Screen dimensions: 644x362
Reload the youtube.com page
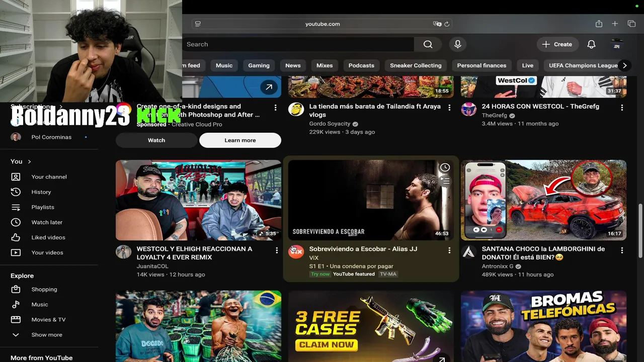(x=447, y=24)
